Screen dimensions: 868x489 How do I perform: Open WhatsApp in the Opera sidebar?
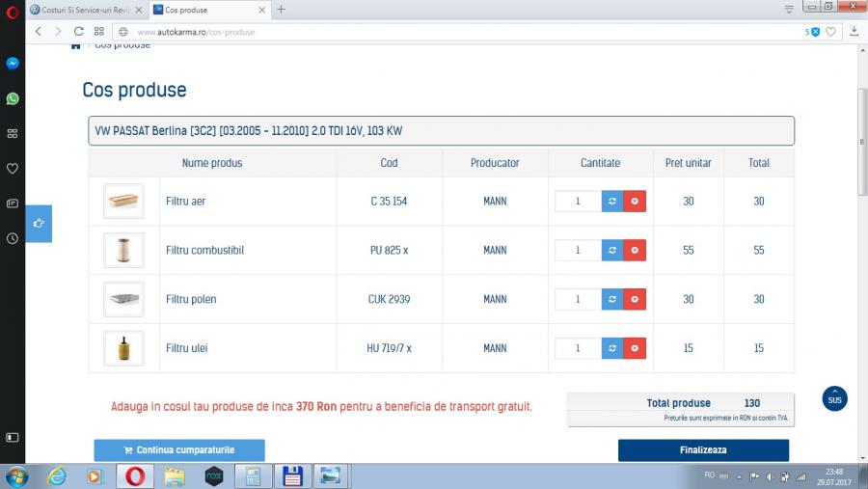13,98
